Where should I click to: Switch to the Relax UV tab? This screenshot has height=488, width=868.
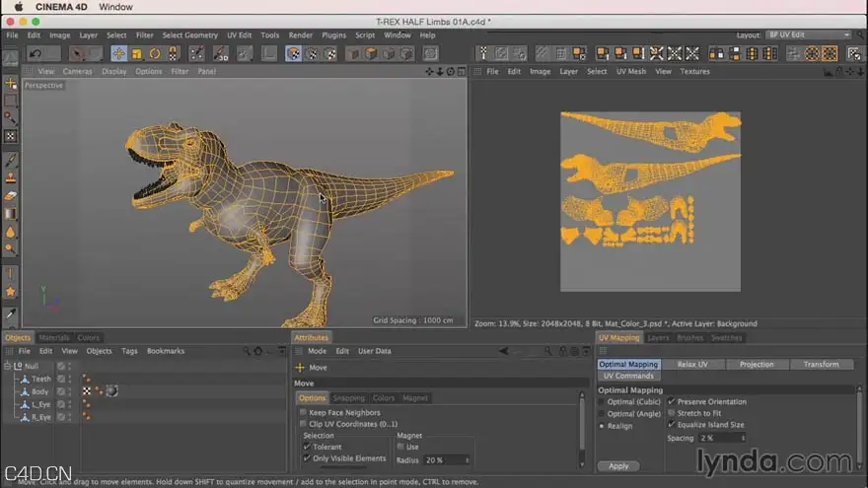692,364
